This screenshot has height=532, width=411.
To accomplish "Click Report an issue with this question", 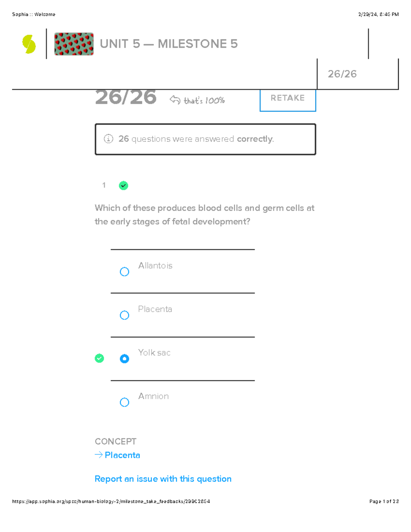I will coord(163,479).
